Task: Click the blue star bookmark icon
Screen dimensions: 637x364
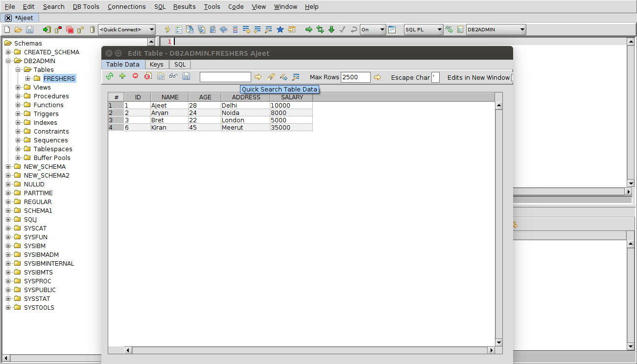Action: 280,29
